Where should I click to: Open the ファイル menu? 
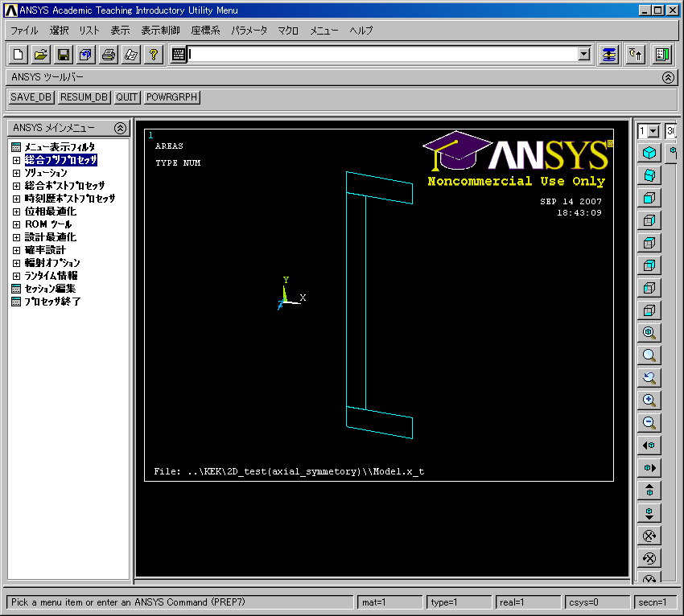tap(24, 31)
